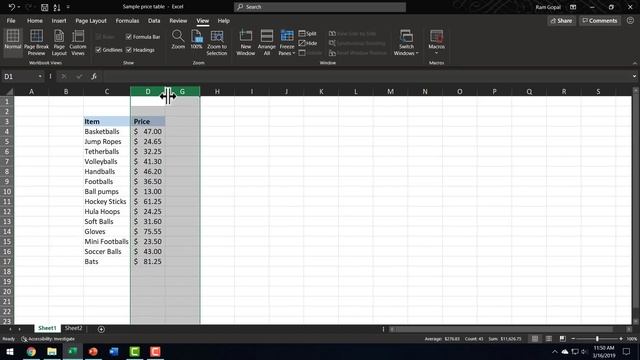This screenshot has height=360, width=640.
Task: Click the zoom in plus button
Action: 621,339
